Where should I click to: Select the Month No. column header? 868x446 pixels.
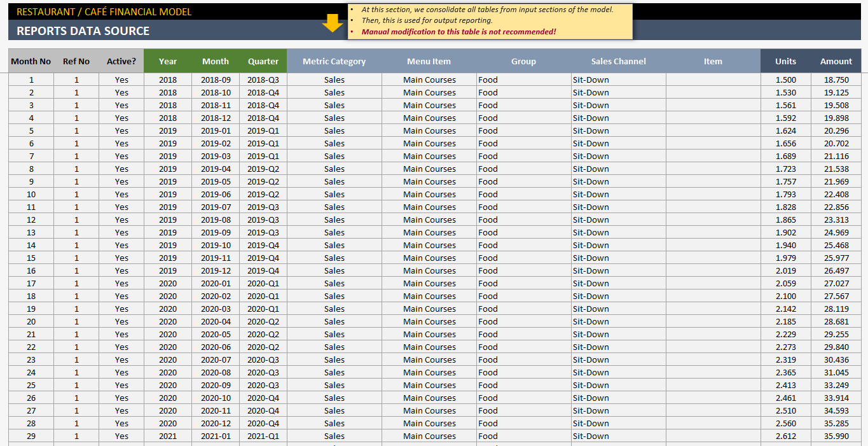tap(31, 61)
